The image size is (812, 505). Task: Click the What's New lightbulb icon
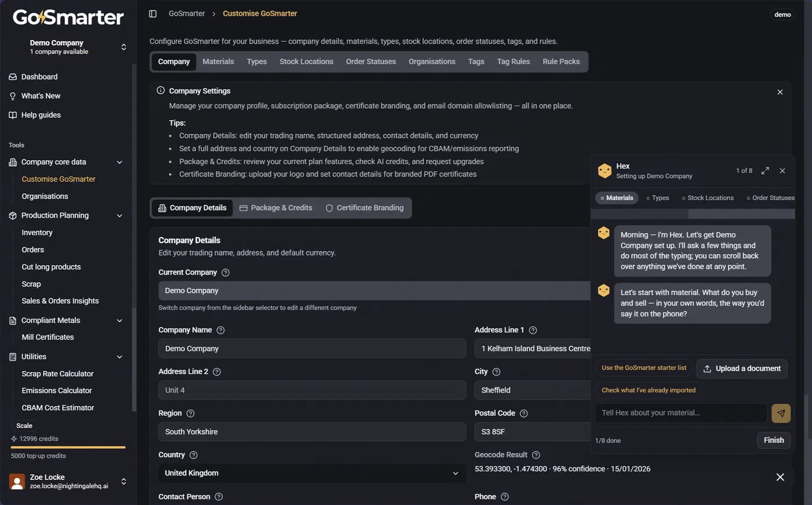pos(13,96)
